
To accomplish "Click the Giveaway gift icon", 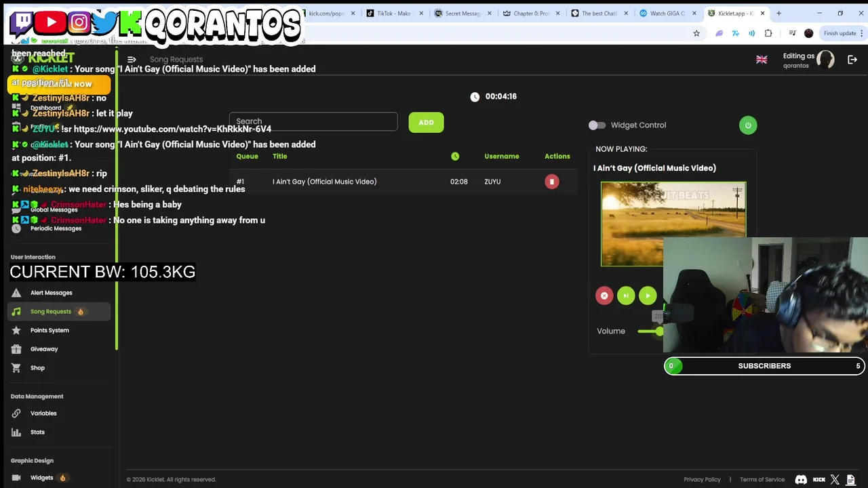I will coord(16,349).
